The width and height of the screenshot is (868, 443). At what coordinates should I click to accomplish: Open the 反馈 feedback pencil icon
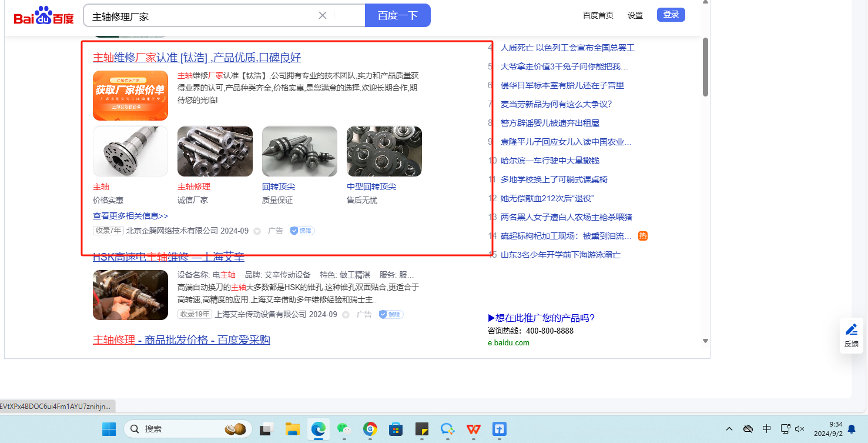851,330
